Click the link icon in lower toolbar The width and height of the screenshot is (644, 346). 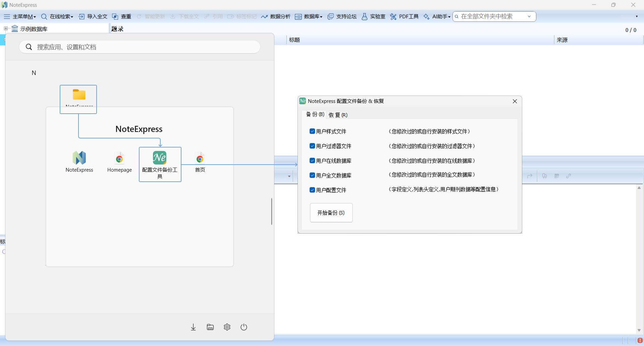click(x=569, y=176)
